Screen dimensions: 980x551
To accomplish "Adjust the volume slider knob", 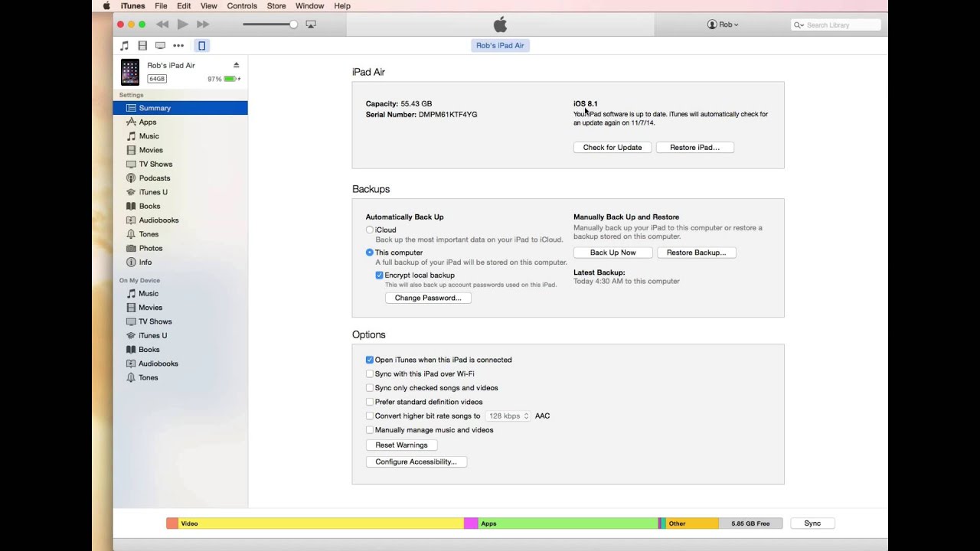I will pyautogui.click(x=293, y=24).
